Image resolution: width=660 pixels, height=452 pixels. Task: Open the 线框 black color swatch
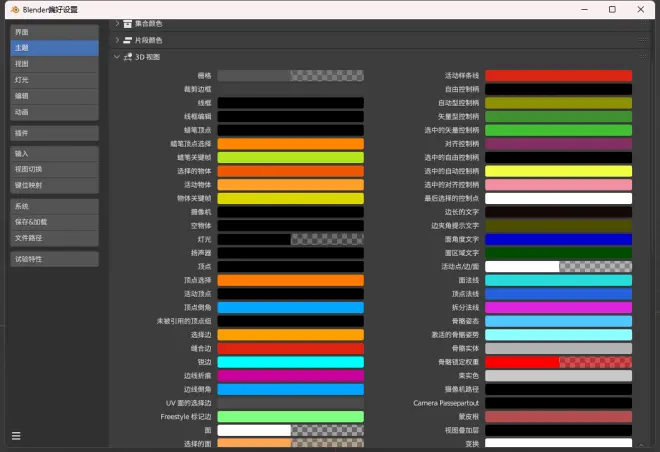coord(290,103)
